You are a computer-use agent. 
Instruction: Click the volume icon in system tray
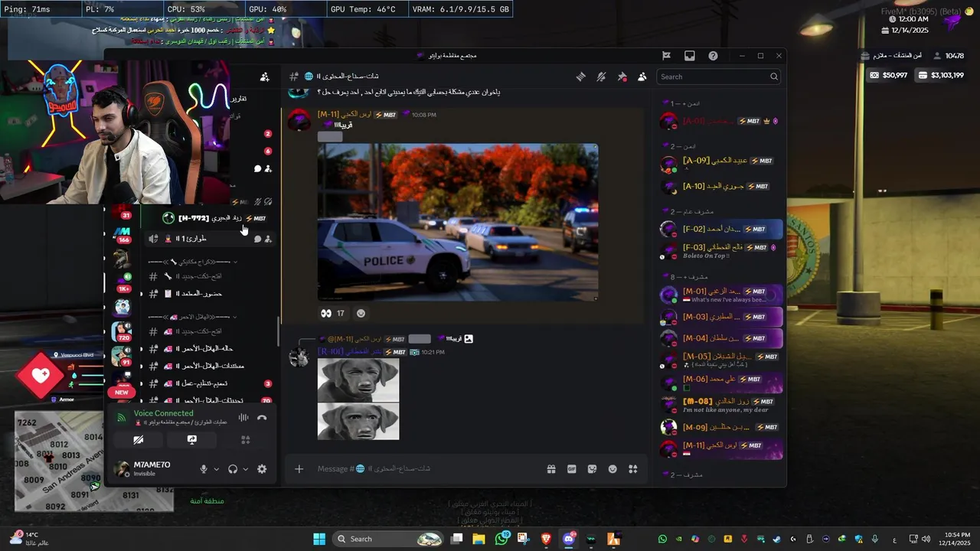point(926,539)
